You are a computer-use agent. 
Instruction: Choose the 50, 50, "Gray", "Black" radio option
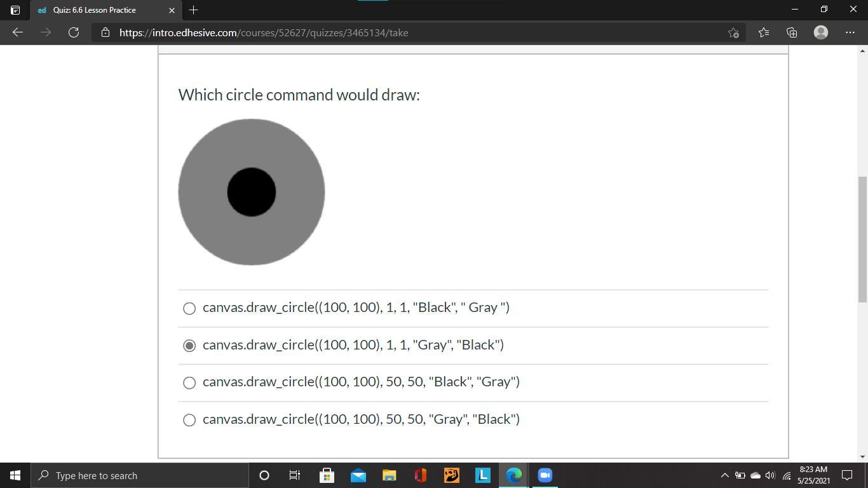click(x=189, y=420)
